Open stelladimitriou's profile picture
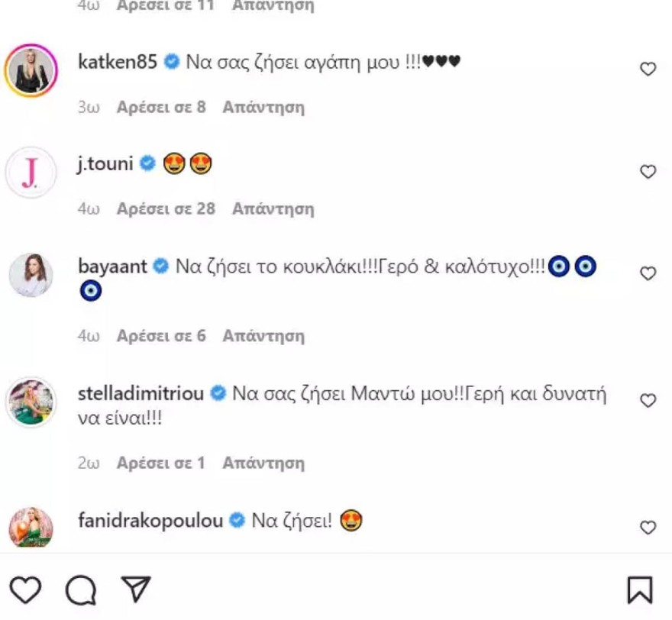This screenshot has width=672, height=620. point(31,402)
